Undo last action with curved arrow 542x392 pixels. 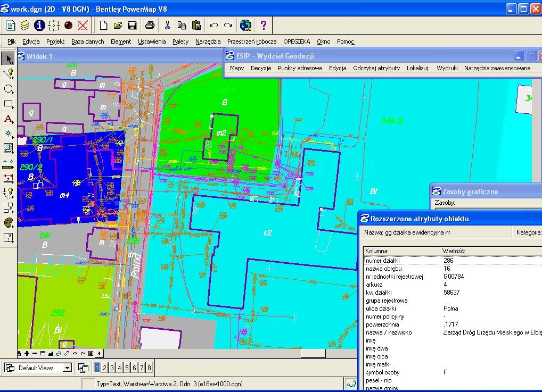213,25
